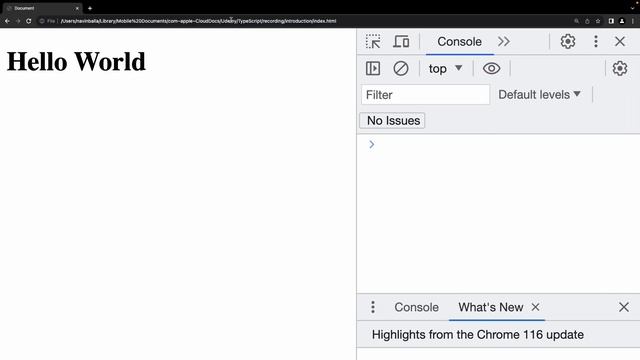Switch to the drawer Console tab
The width and height of the screenshot is (640, 360).
pos(416,307)
